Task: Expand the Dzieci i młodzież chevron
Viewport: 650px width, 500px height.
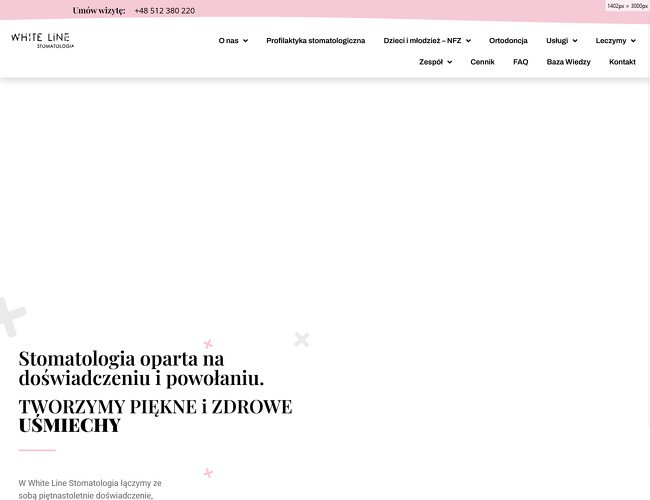Action: tap(468, 41)
